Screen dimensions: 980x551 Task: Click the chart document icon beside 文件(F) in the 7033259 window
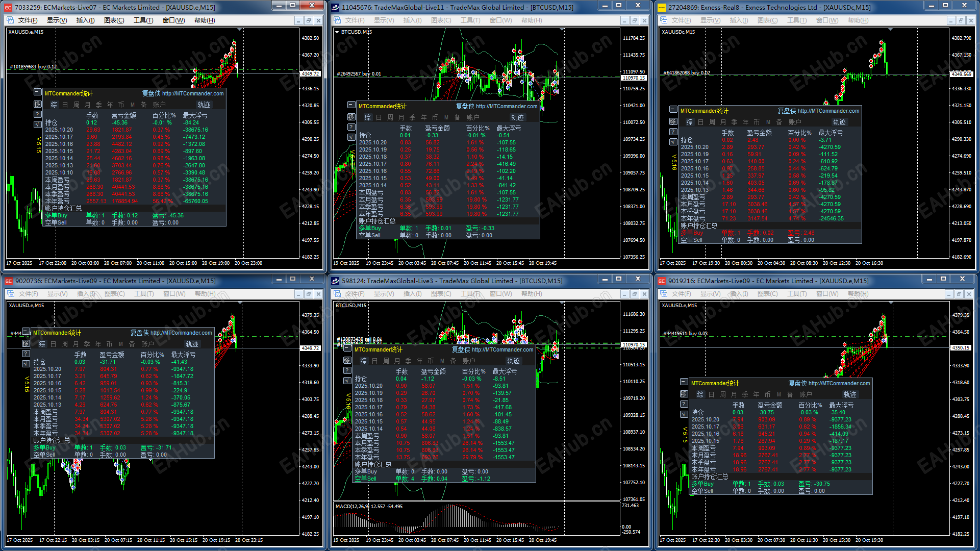[x=10, y=20]
